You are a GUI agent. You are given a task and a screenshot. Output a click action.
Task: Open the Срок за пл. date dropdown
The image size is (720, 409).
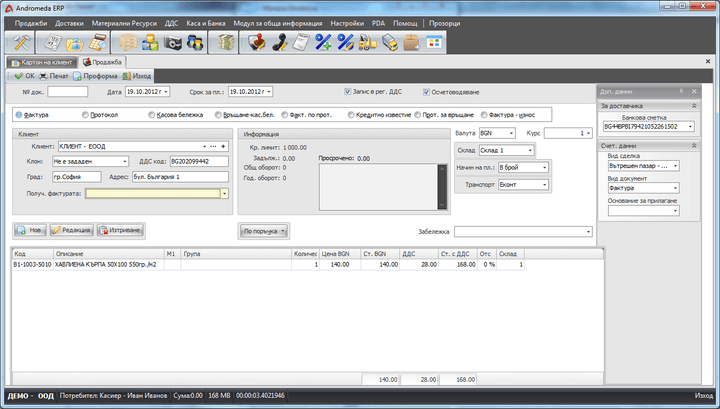[269, 92]
